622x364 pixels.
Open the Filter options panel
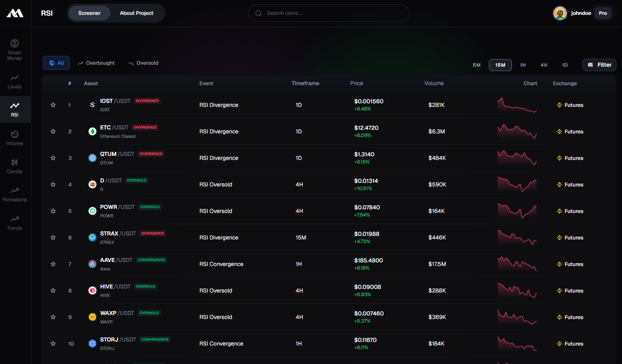(599, 65)
